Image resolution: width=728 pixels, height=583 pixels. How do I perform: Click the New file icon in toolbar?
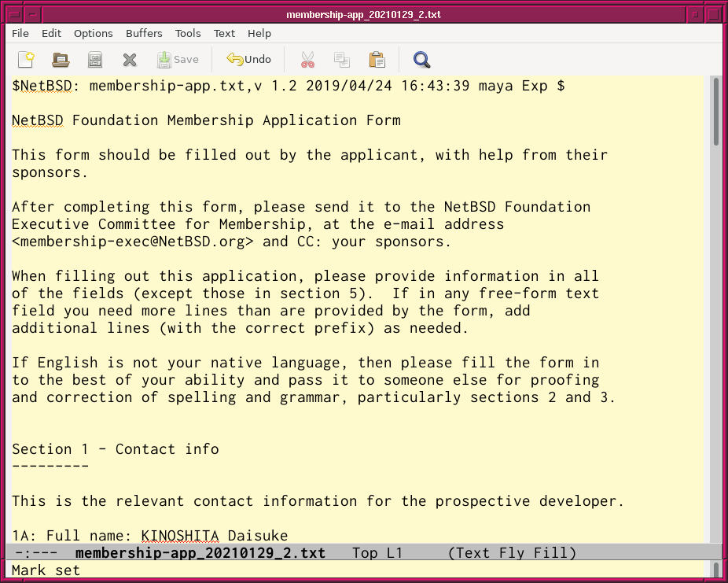27,59
